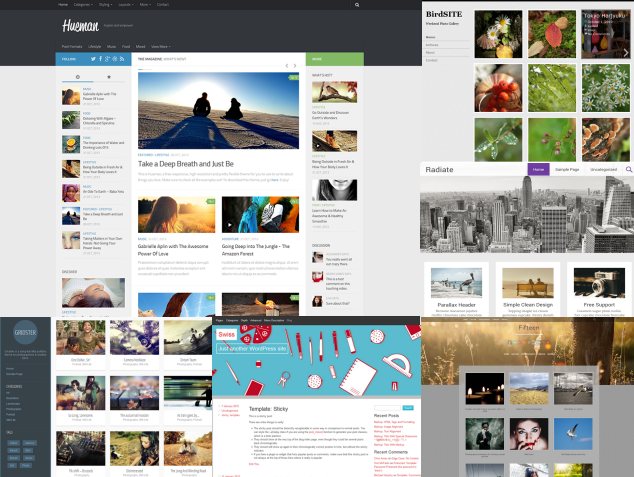Open the Swiss site title badge

[x=226, y=335]
